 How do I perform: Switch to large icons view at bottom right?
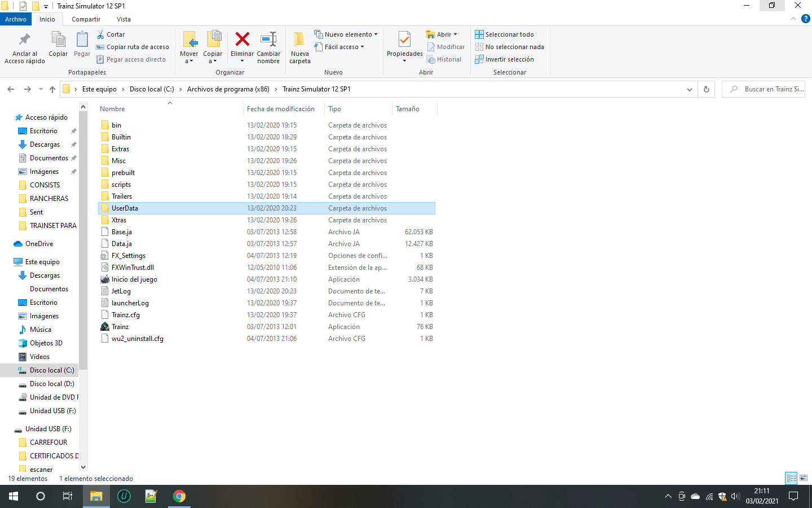(804, 478)
